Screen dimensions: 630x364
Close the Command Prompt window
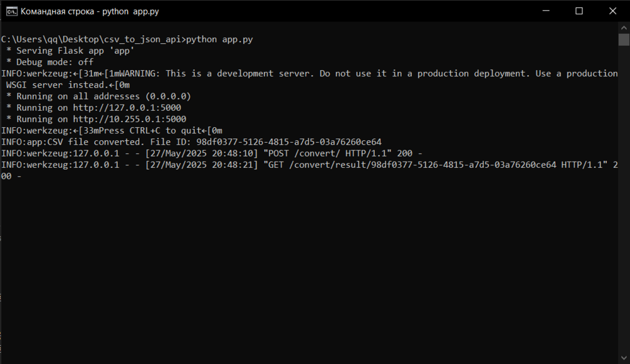tap(613, 11)
